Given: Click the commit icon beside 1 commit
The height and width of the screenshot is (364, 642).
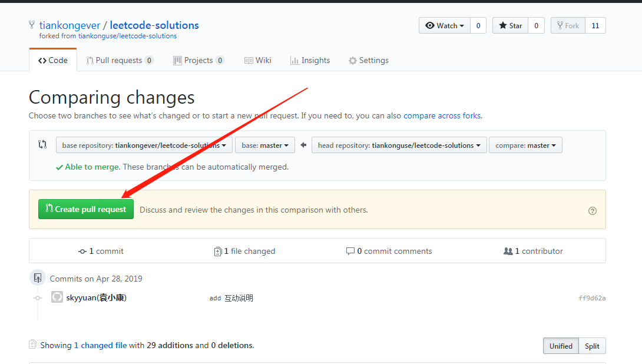Looking at the screenshot, I should coord(82,252).
